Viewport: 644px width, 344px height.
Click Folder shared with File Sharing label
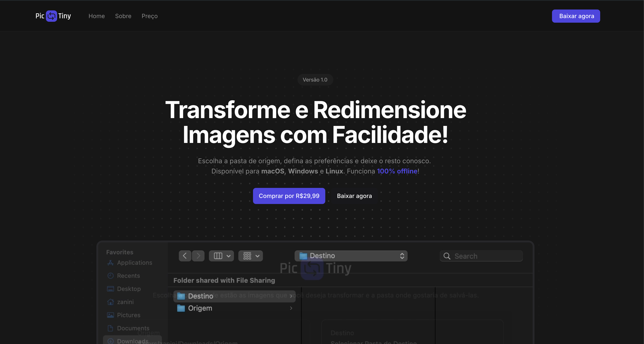224,280
